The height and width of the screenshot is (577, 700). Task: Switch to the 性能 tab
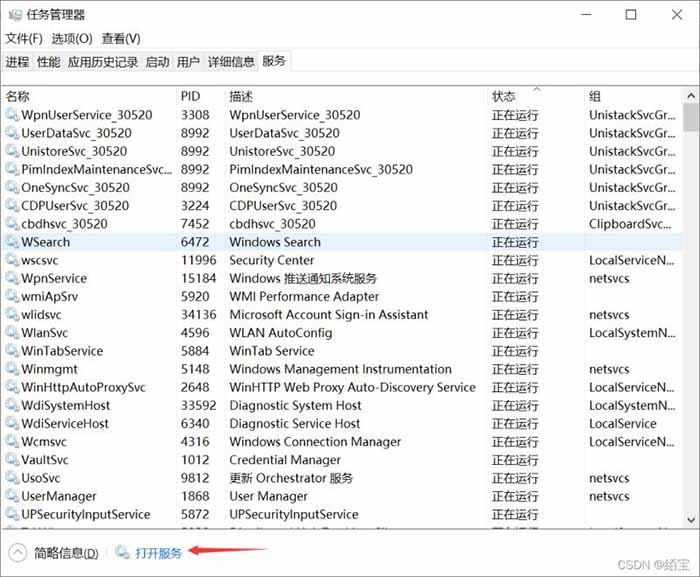coord(49,62)
